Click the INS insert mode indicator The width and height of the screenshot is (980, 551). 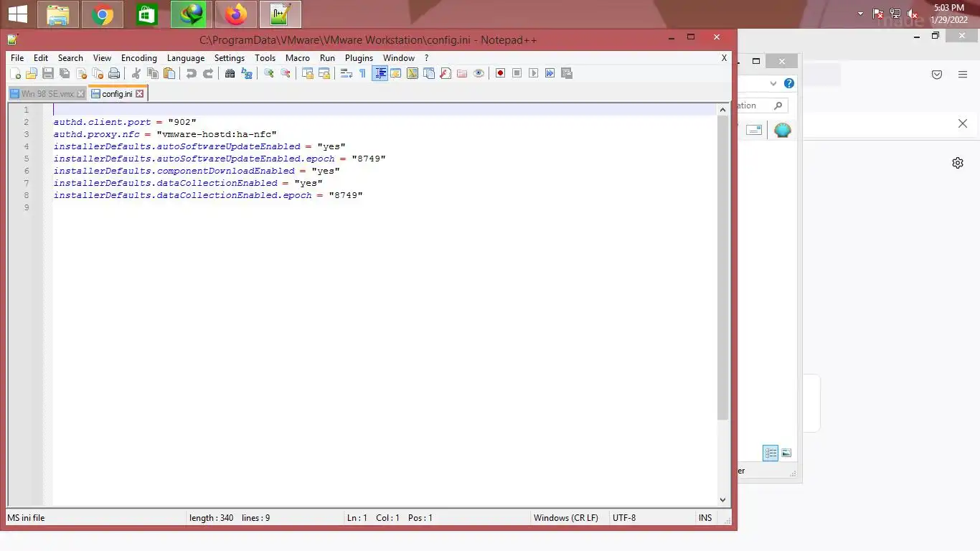tap(705, 518)
